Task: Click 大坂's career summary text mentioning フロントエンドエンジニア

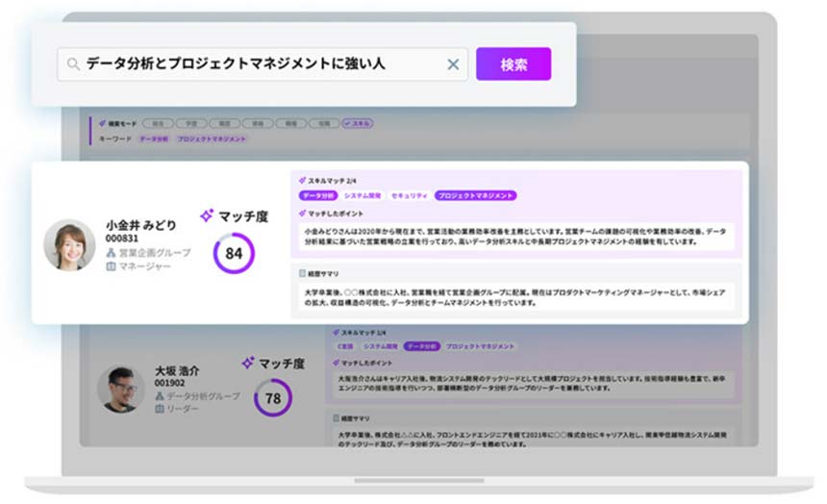Action: coord(533,440)
